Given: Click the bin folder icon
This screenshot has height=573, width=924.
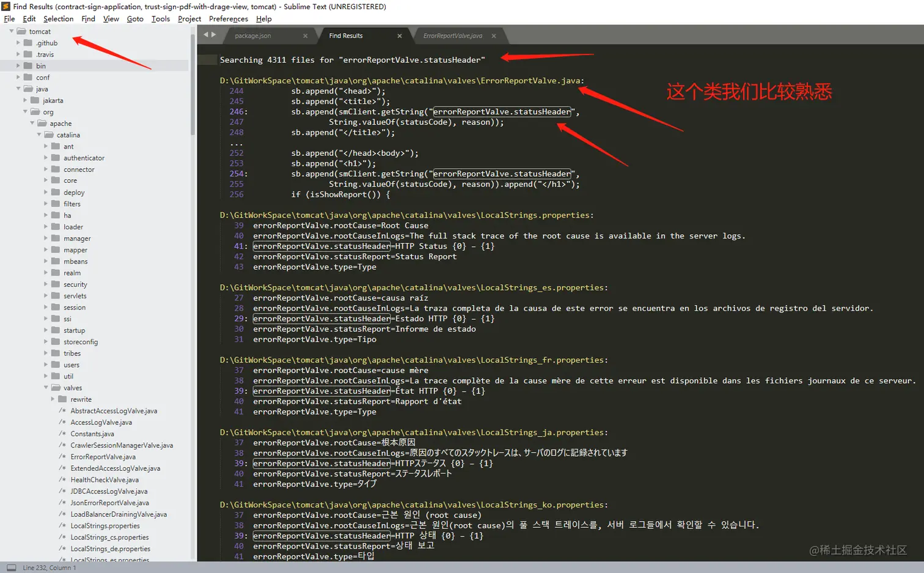Looking at the screenshot, I should point(28,65).
